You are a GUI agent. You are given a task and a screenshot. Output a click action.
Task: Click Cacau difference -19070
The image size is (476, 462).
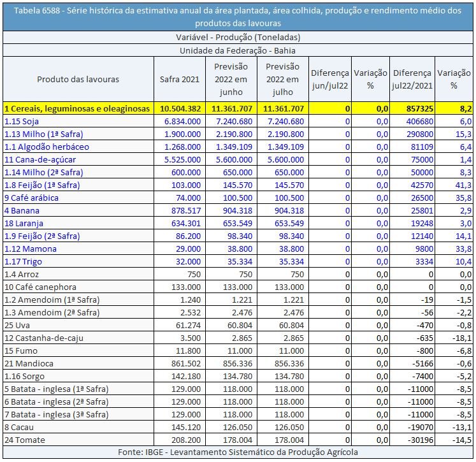421,428
